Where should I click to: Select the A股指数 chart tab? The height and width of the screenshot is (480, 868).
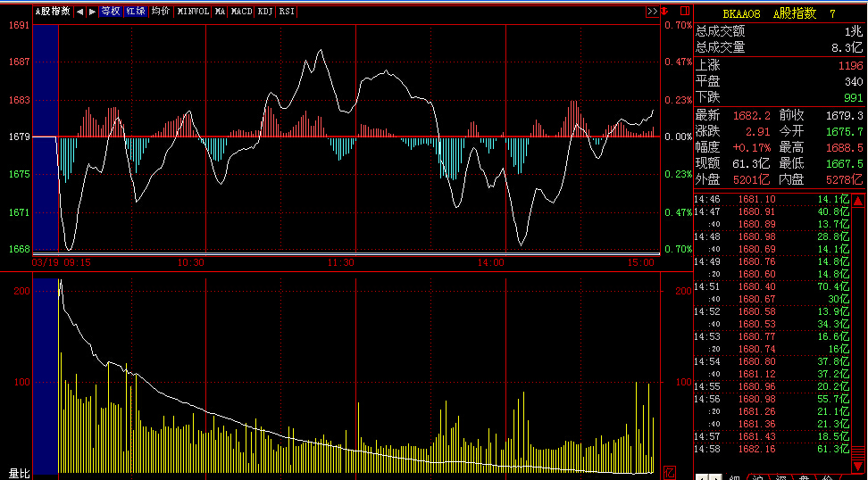tap(53, 12)
